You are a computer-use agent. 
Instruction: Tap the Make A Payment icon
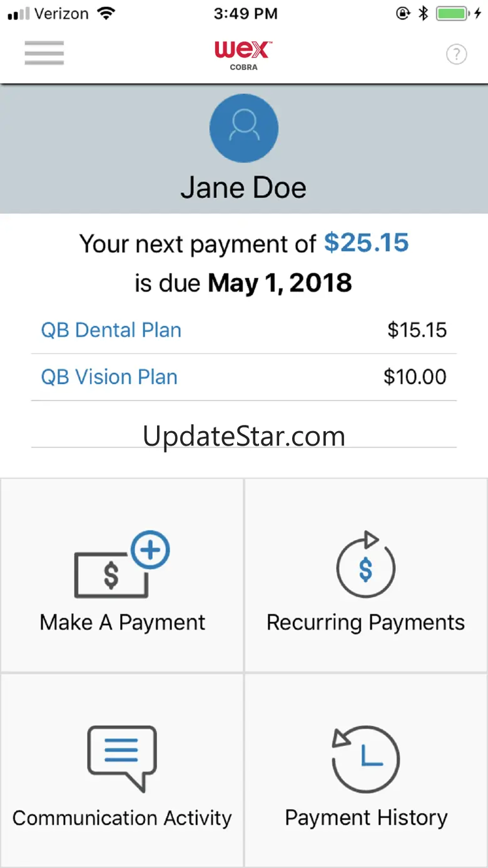point(121,564)
